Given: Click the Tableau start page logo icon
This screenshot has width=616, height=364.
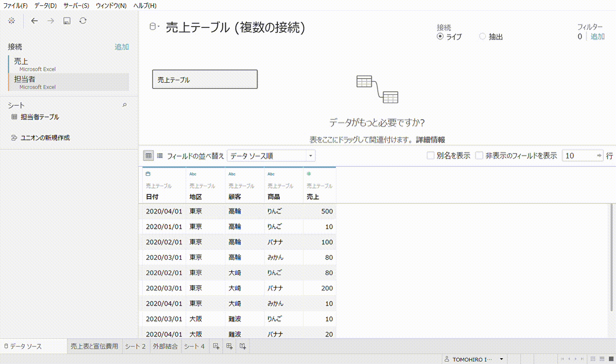Looking at the screenshot, I should click(x=12, y=21).
